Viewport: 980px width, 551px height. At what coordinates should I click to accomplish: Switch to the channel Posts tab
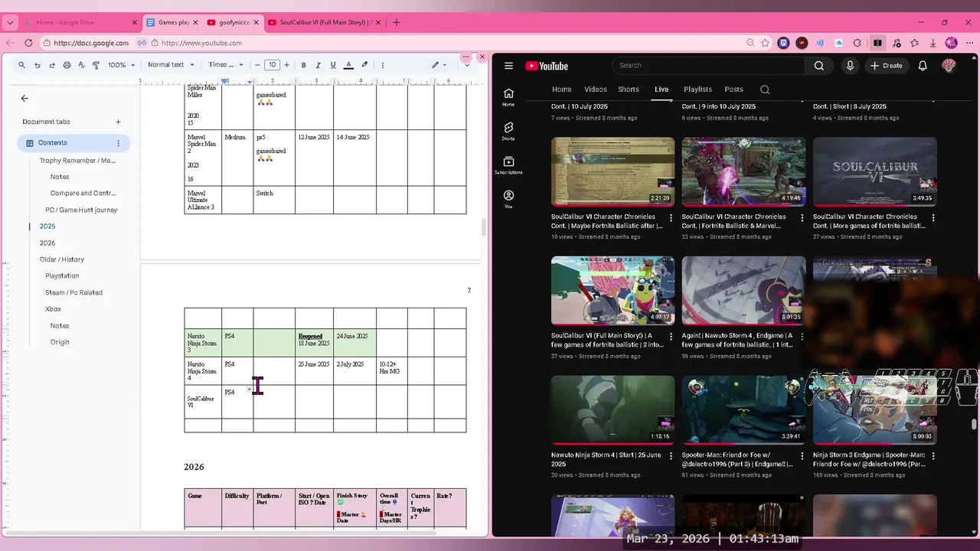(x=733, y=90)
